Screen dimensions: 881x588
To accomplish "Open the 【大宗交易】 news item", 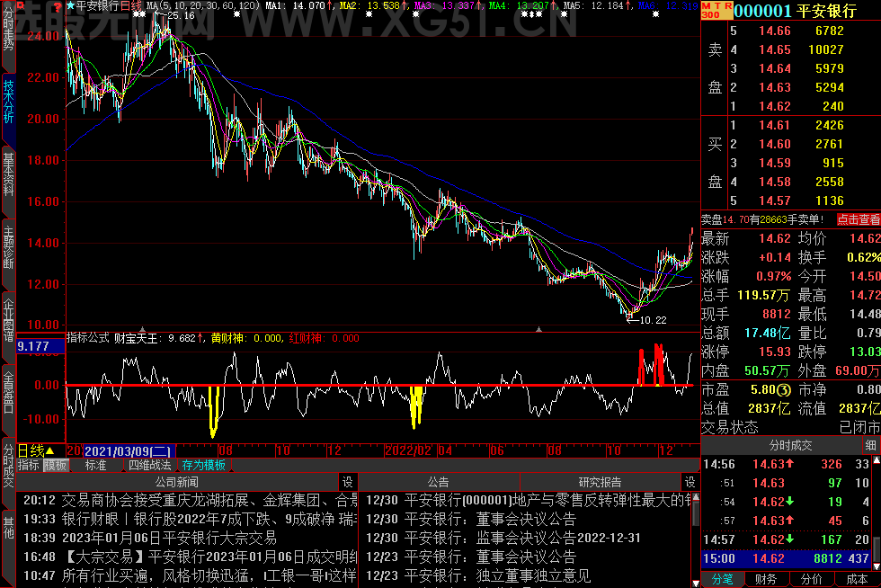I will [x=188, y=557].
